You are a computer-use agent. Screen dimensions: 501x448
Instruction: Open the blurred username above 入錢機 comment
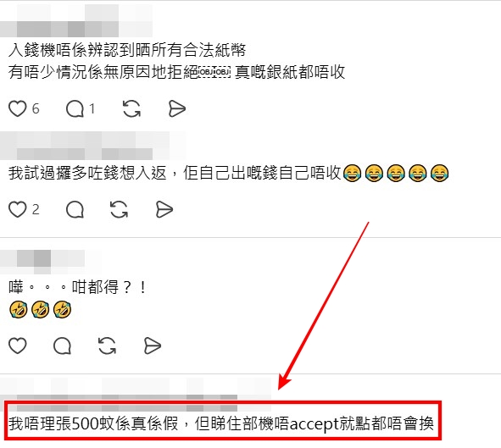76,20
